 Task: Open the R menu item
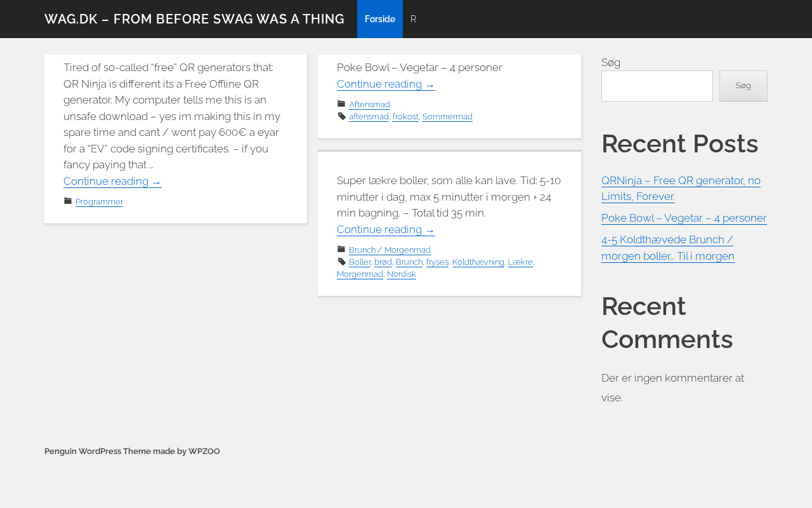[413, 19]
